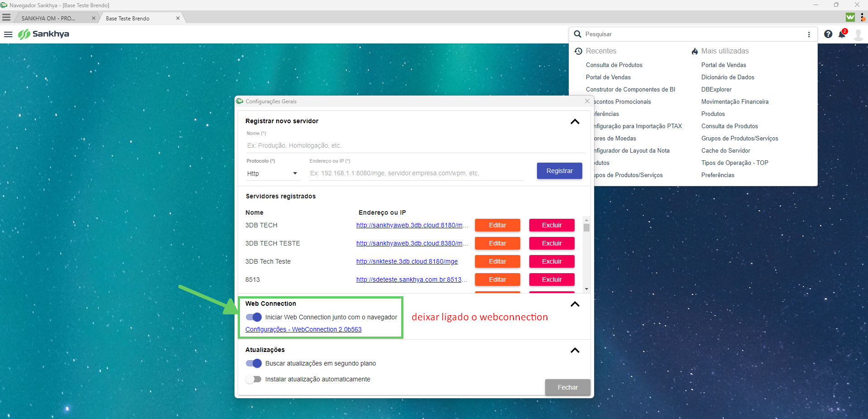Screen dimensions: 868x419
Task: Collapse the Web Connection section
Action: 575,304
